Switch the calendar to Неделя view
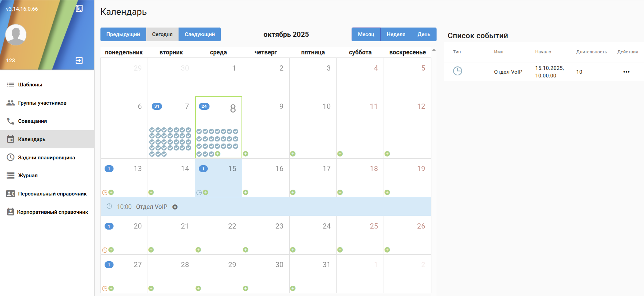The height and width of the screenshot is (296, 644). [396, 34]
